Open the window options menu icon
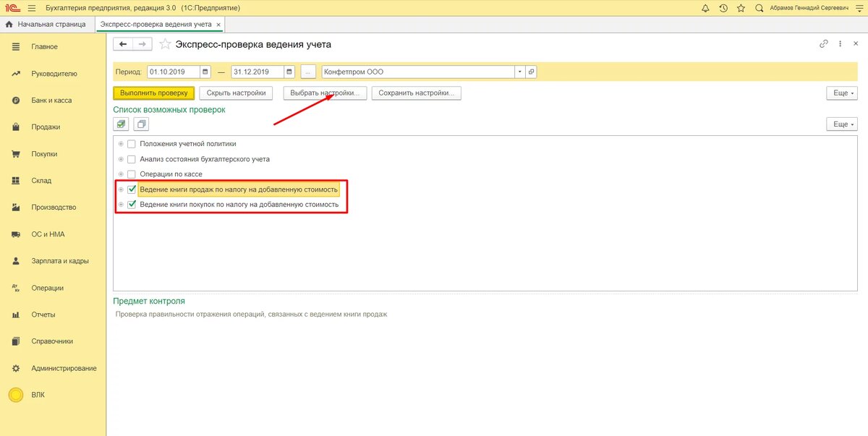 point(859,8)
